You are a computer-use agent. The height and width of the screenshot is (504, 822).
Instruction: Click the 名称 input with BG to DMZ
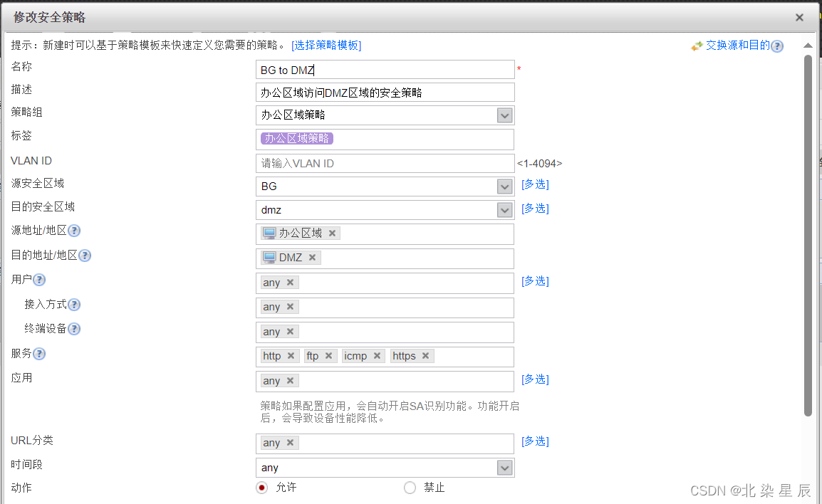point(385,70)
